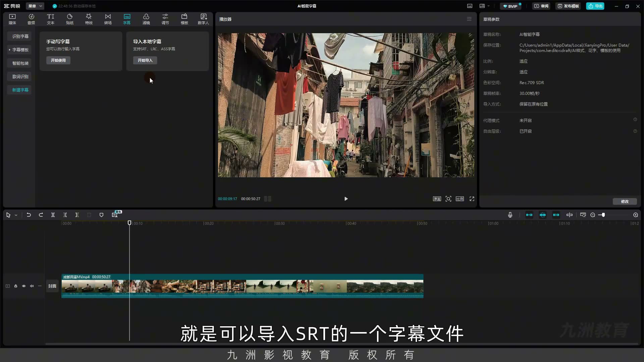Mute the main video track audio
The image size is (644, 362).
32,286
